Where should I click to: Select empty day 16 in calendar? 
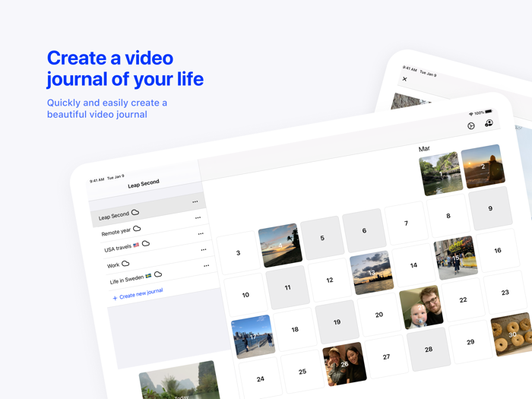point(498,250)
